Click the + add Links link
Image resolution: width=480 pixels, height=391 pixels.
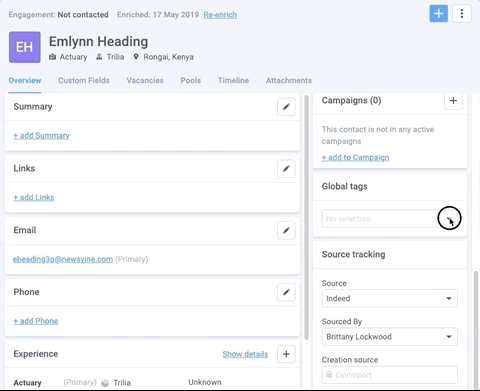tap(34, 197)
